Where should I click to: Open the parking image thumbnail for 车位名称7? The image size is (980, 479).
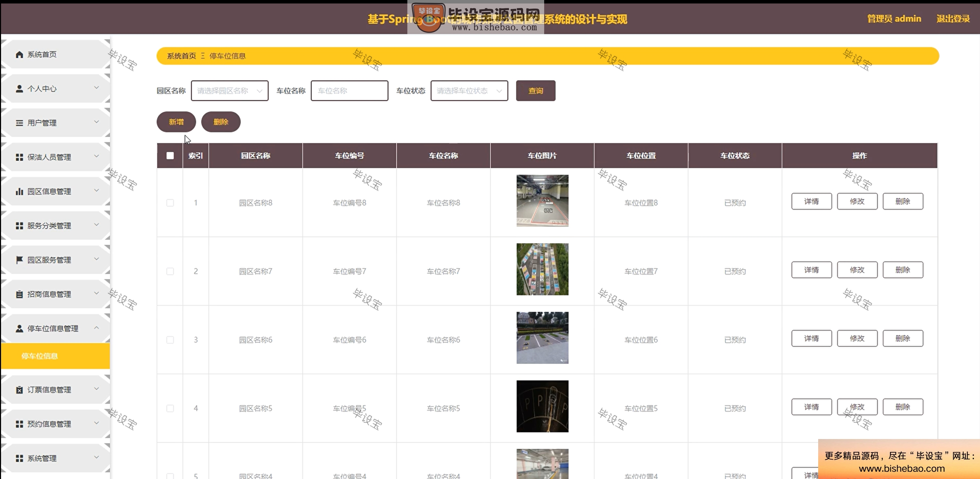point(542,269)
